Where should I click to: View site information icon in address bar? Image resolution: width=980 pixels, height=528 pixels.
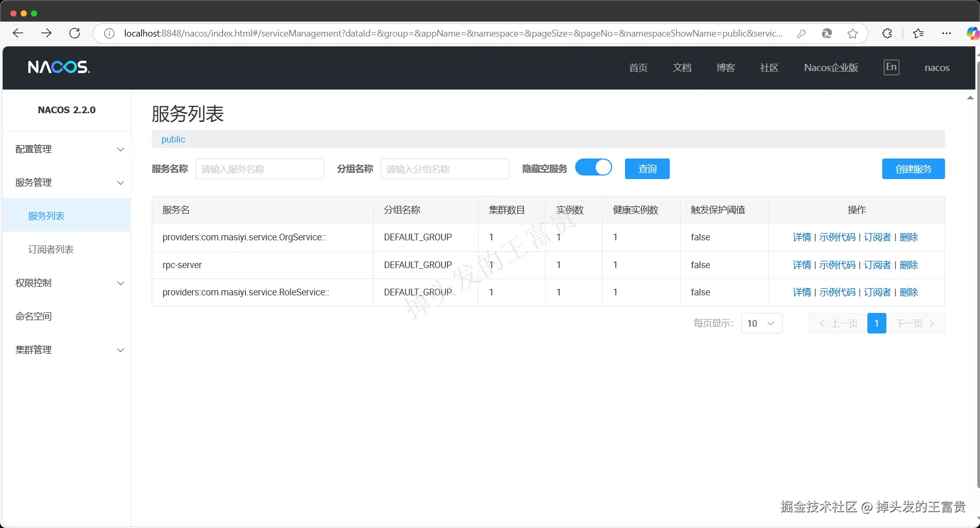coord(109,33)
